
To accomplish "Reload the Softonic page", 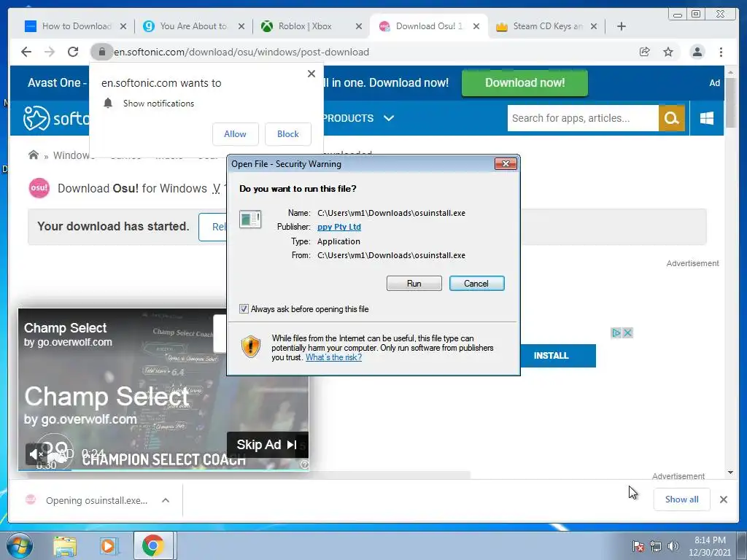I will pos(73,52).
